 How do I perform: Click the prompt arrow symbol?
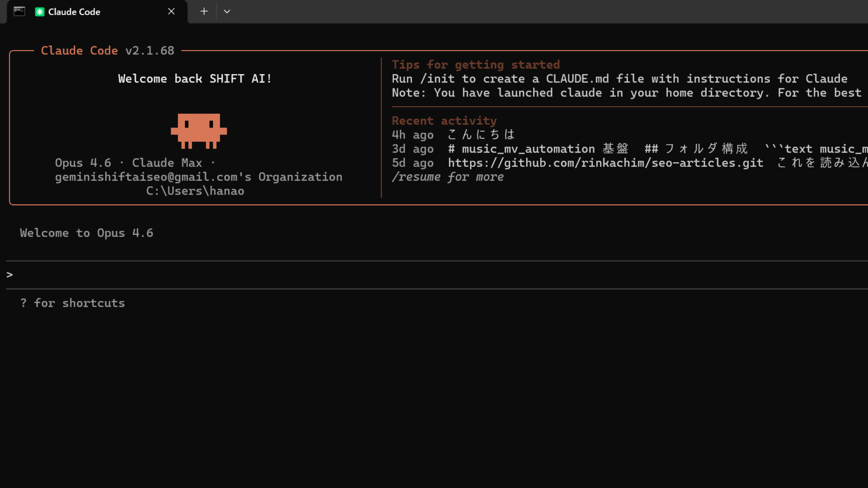coord(10,275)
